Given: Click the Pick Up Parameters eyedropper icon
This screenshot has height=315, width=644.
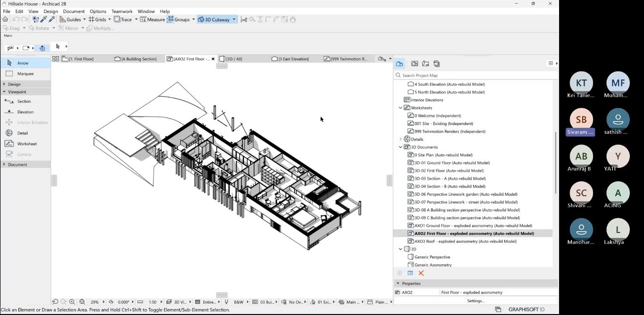Looking at the screenshot, I should tap(43, 19).
